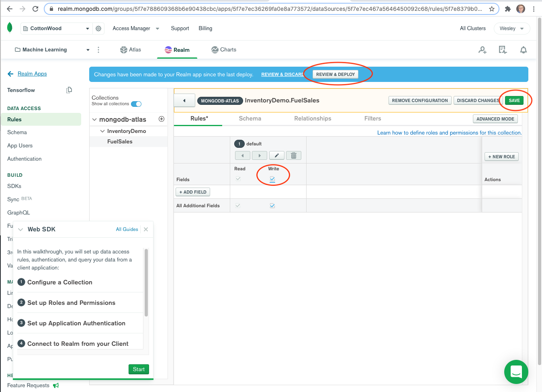Open project options three-dot menu

(x=98, y=50)
